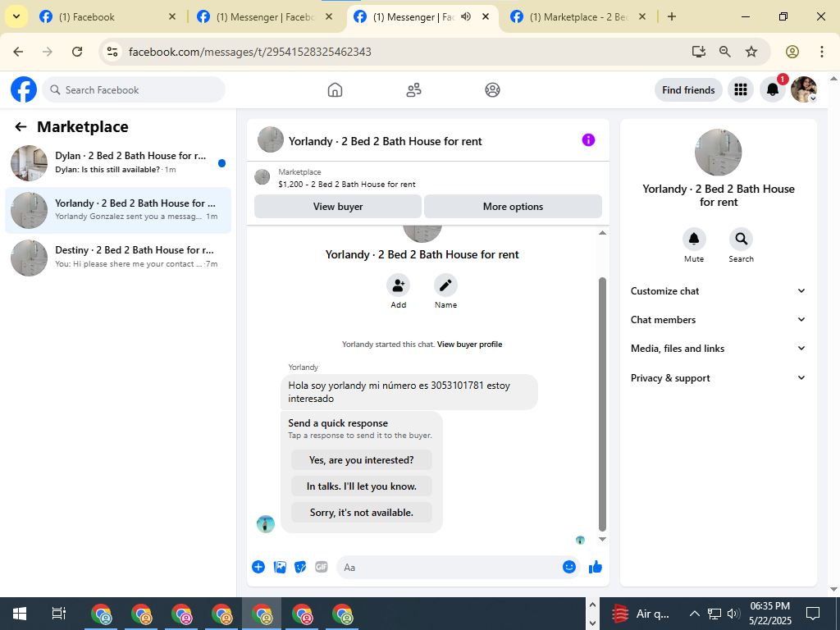Expand the Chat members section

click(x=718, y=320)
